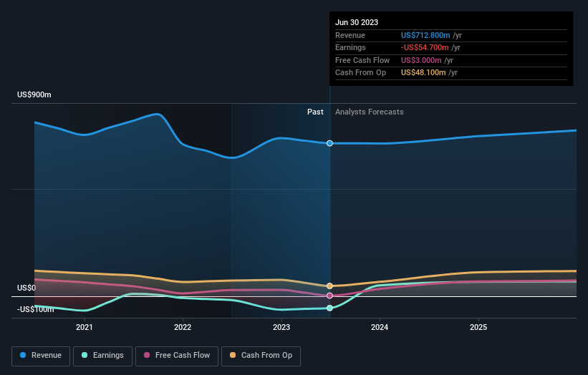Click the -US$100m axis label

tap(36, 309)
